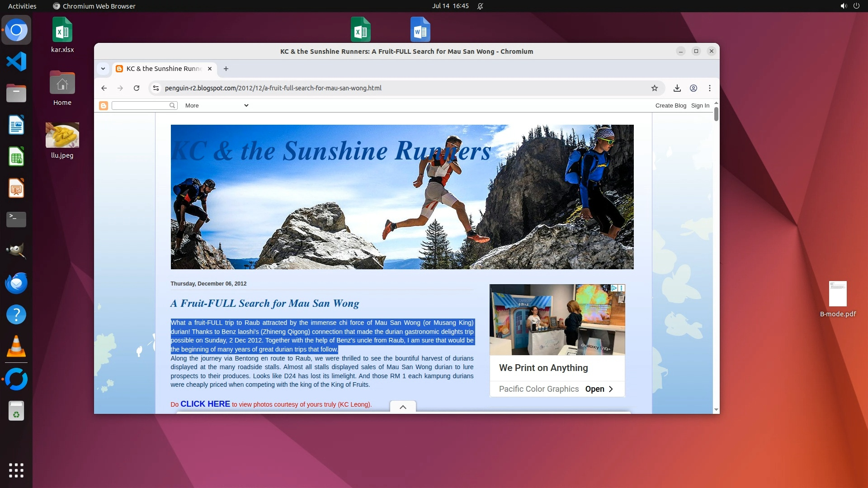The width and height of the screenshot is (868, 488).
Task: Click the Create Blog link
Action: tap(670, 105)
